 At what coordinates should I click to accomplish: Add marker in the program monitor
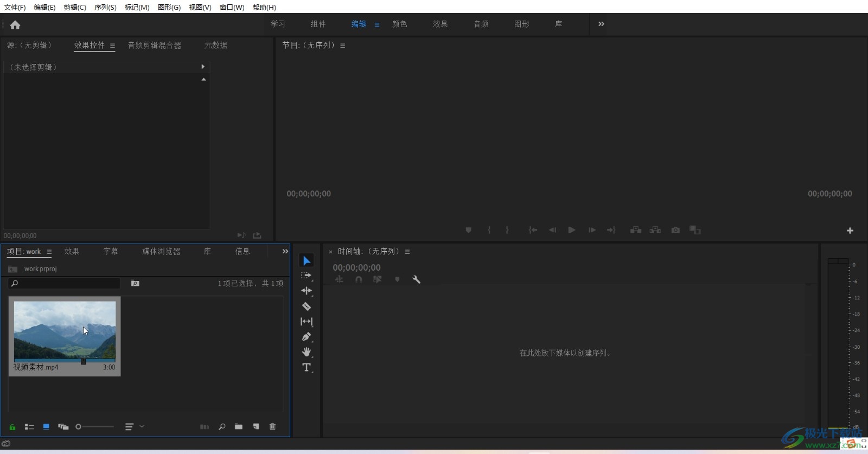click(469, 230)
